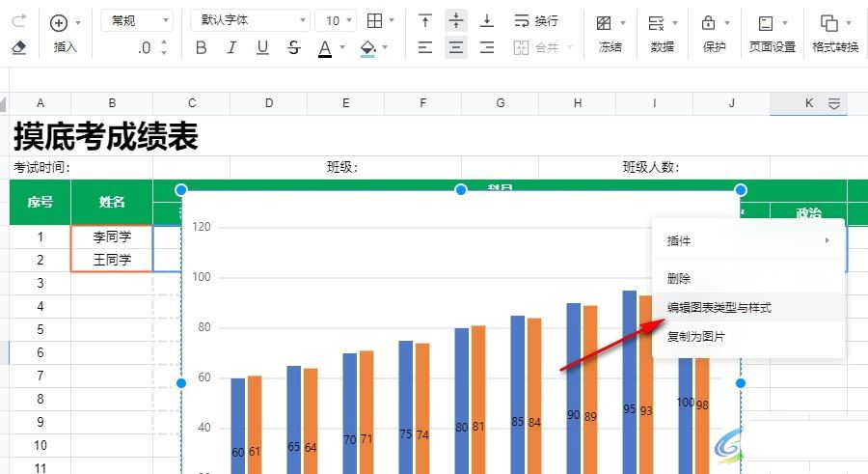Image resolution: width=868 pixels, height=474 pixels.
Task: Open the font size 10 dropdown
Action: (x=336, y=21)
